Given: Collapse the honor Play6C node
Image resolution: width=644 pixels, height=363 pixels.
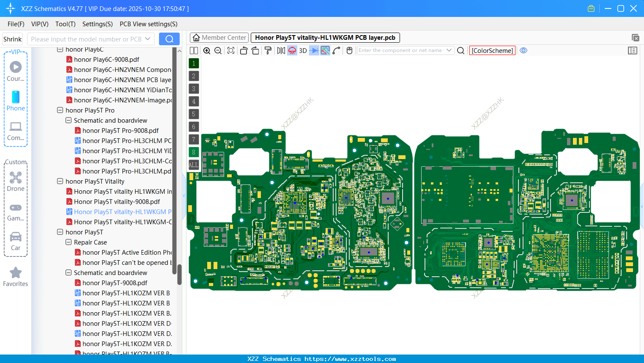Looking at the screenshot, I should pos(60,49).
